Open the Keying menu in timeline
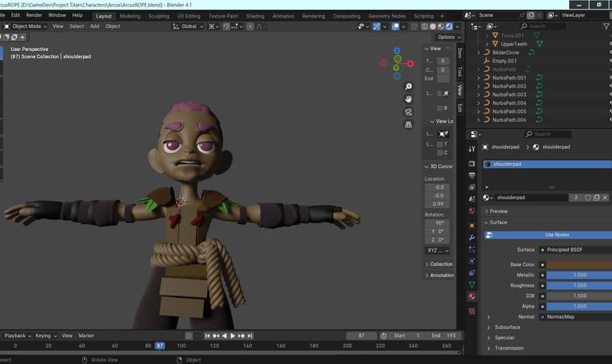Image resolution: width=612 pixels, height=364 pixels. (44, 335)
